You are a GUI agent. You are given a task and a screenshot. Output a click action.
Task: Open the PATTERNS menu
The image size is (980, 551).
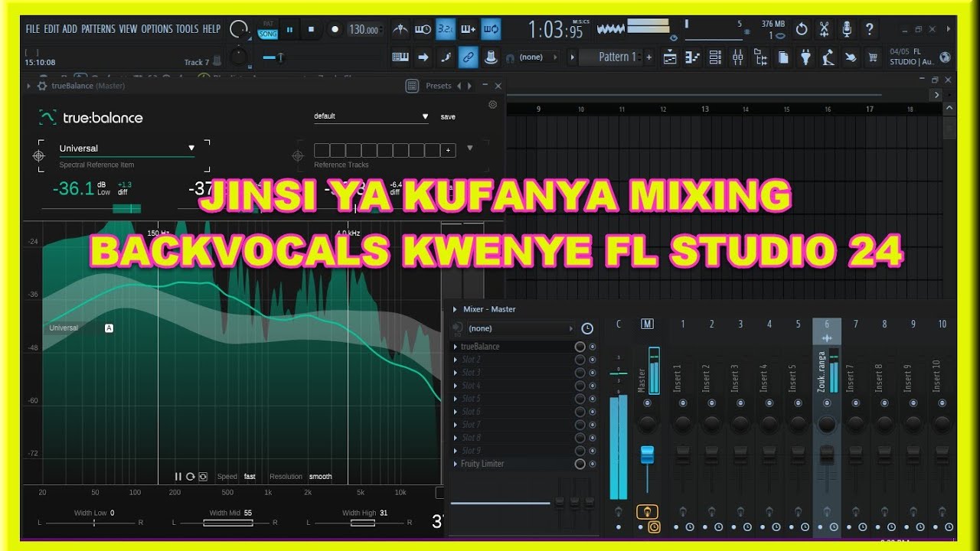[99, 29]
